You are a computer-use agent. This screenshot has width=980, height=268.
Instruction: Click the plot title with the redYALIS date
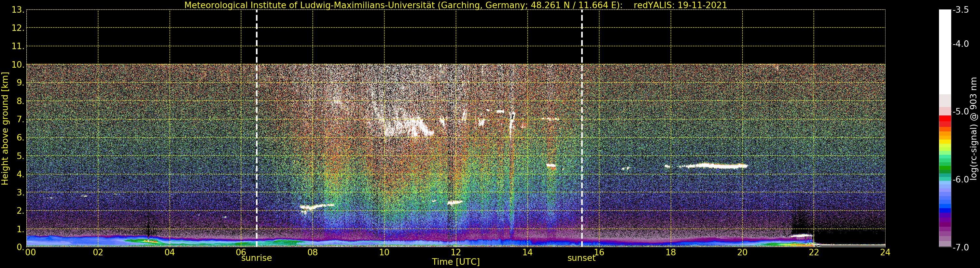tap(455, 5)
